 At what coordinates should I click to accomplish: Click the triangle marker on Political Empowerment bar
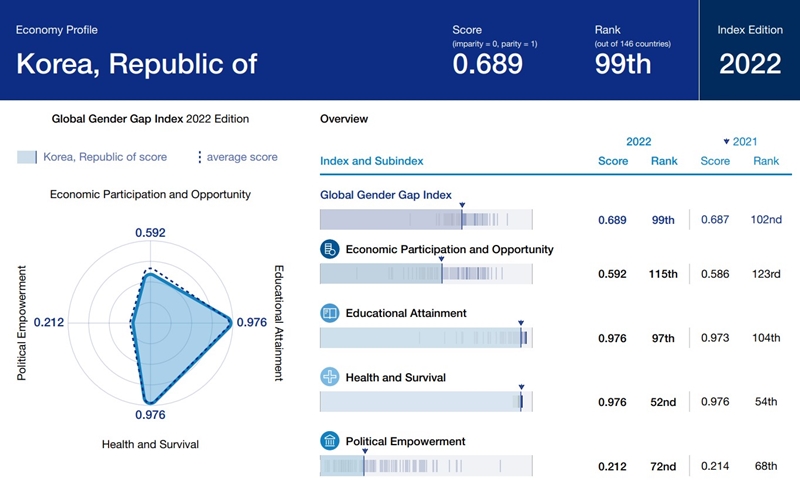point(365,451)
